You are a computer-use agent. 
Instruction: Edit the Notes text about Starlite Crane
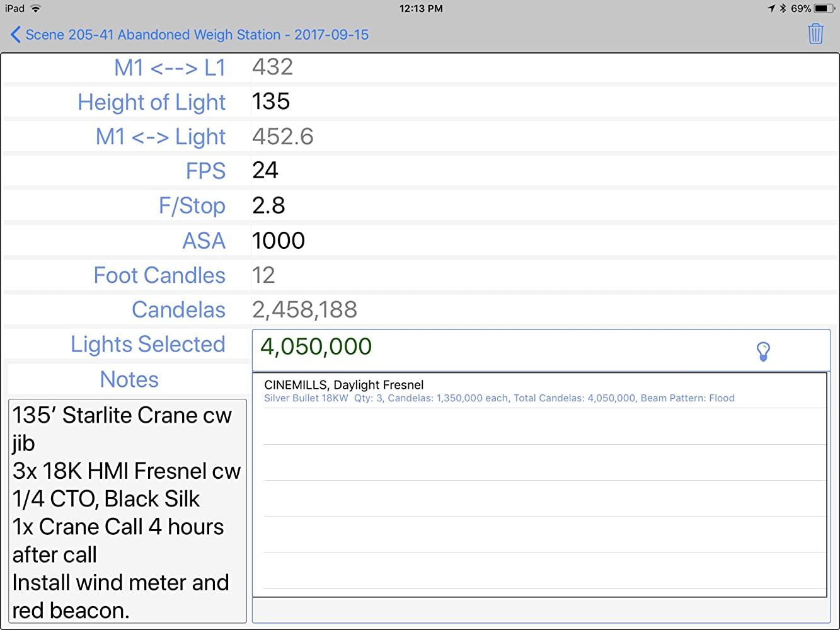coord(127,511)
